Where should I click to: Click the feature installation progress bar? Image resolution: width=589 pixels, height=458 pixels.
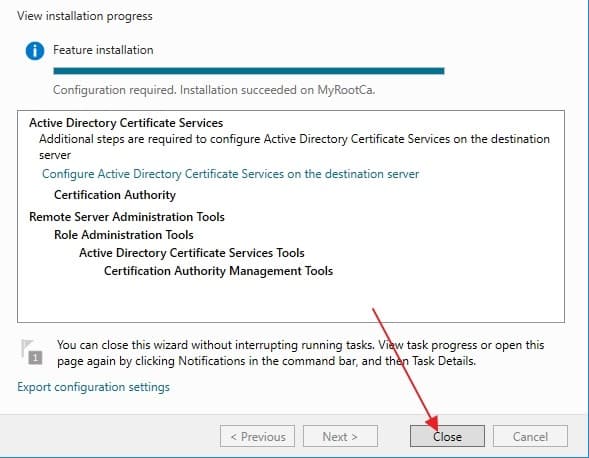249,71
